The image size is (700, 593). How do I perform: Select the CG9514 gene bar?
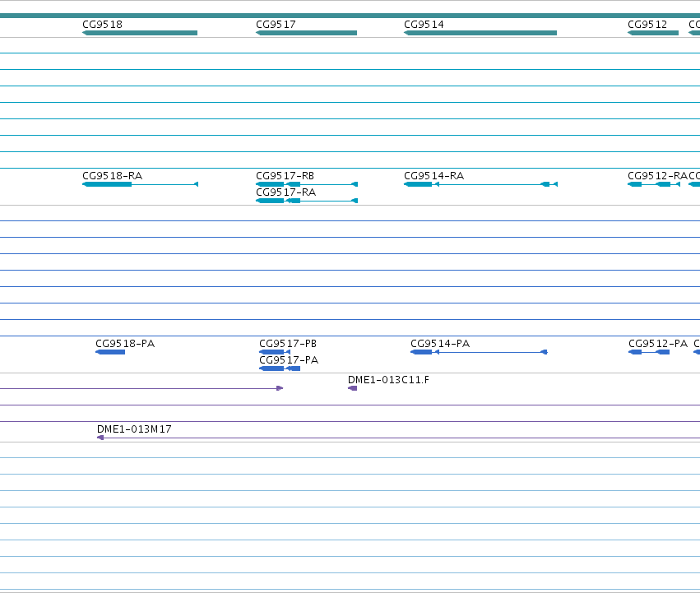(x=480, y=33)
